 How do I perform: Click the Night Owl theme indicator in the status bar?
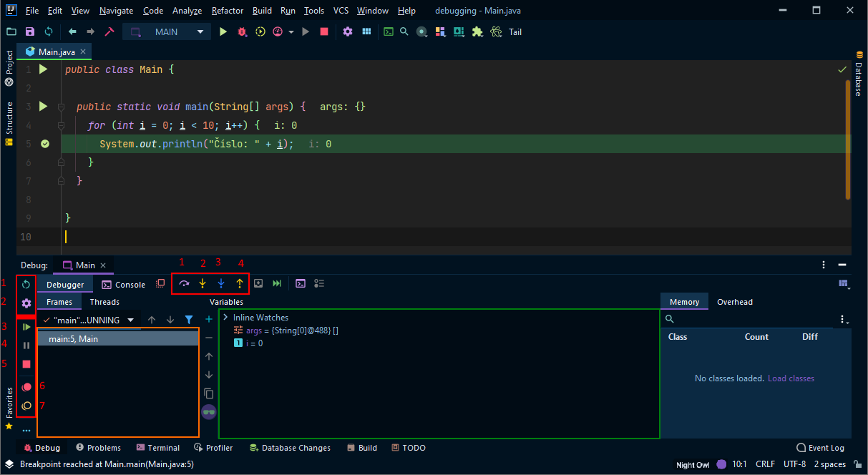(691, 464)
